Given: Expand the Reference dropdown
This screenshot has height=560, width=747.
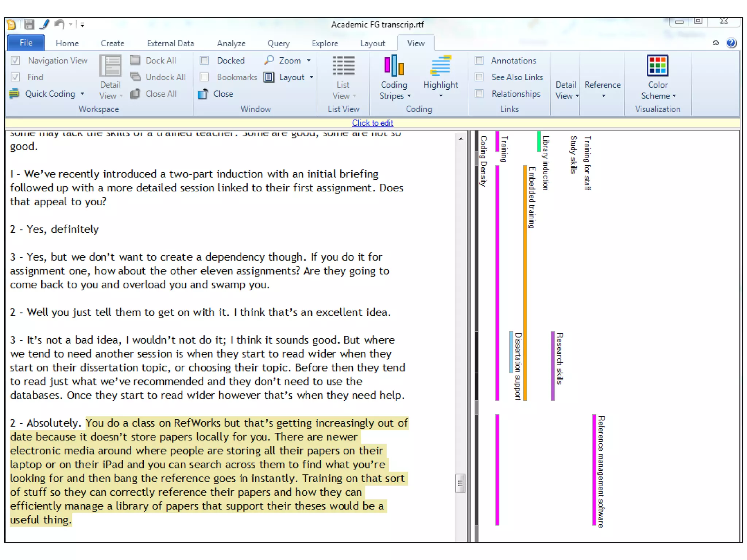Looking at the screenshot, I should pyautogui.click(x=603, y=96).
